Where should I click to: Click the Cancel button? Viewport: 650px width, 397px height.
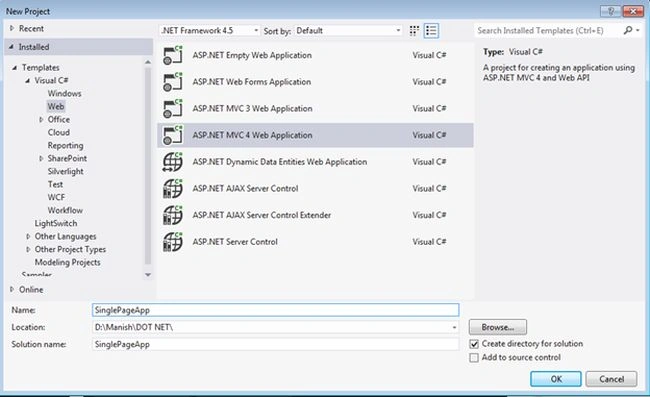(611, 379)
